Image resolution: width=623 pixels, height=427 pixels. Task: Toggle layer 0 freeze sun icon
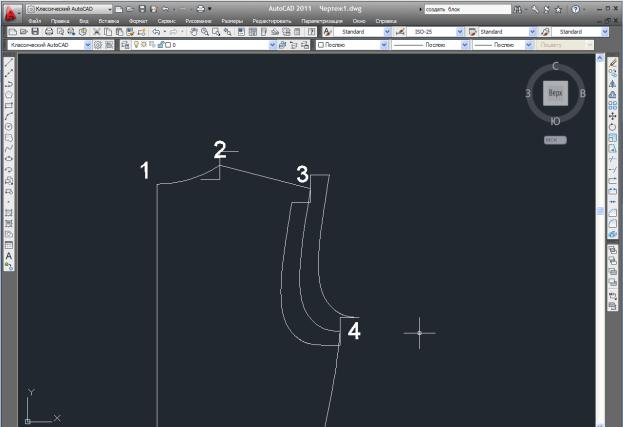pos(144,45)
